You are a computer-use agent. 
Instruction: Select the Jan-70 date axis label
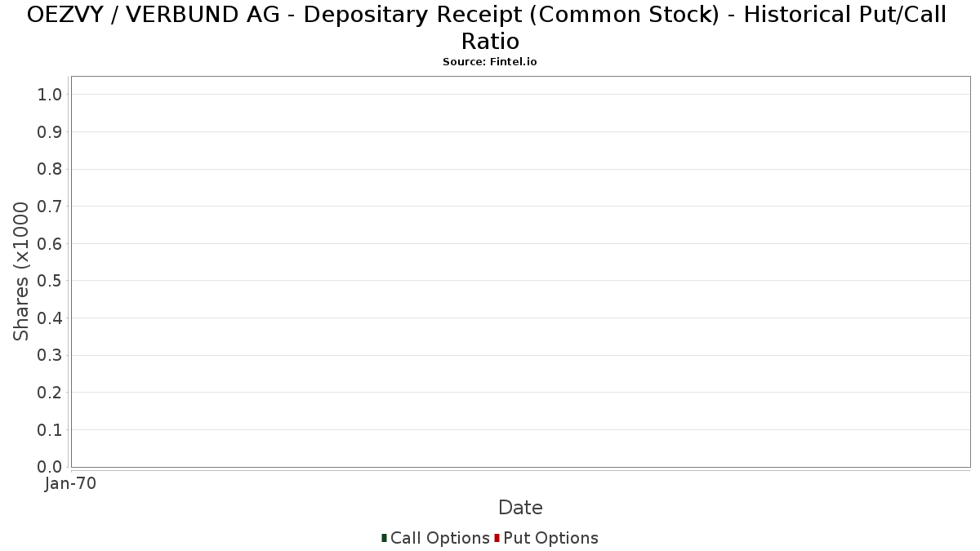click(70, 484)
